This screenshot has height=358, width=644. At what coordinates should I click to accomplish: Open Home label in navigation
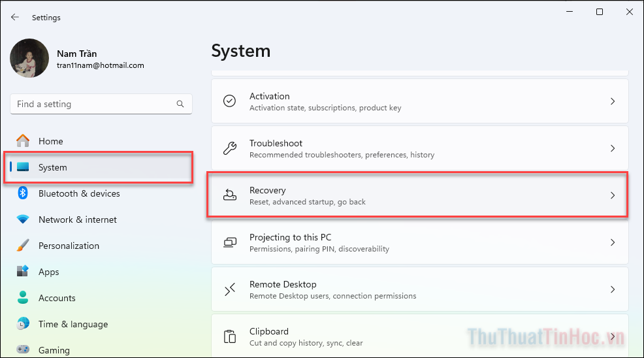click(51, 141)
